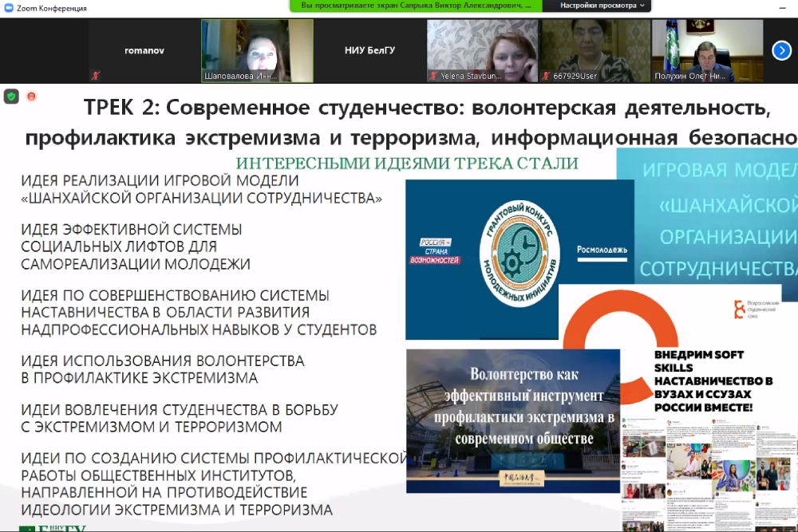Click the green encryption shield icon
The image size is (798, 532).
point(11,97)
